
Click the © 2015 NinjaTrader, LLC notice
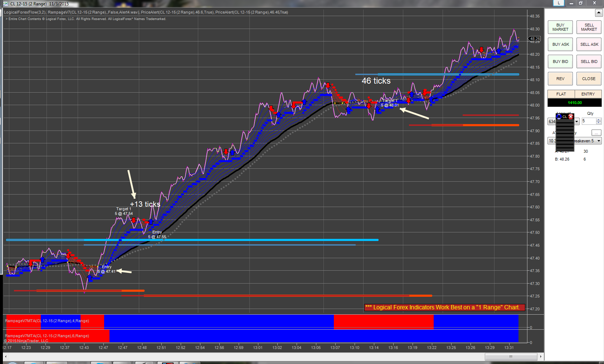[x=26, y=341]
